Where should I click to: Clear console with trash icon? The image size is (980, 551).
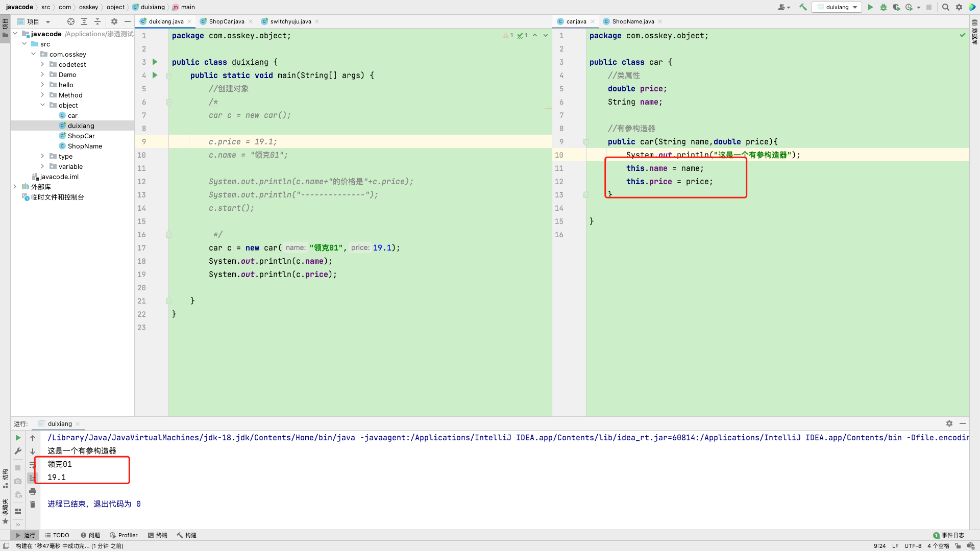(x=33, y=504)
